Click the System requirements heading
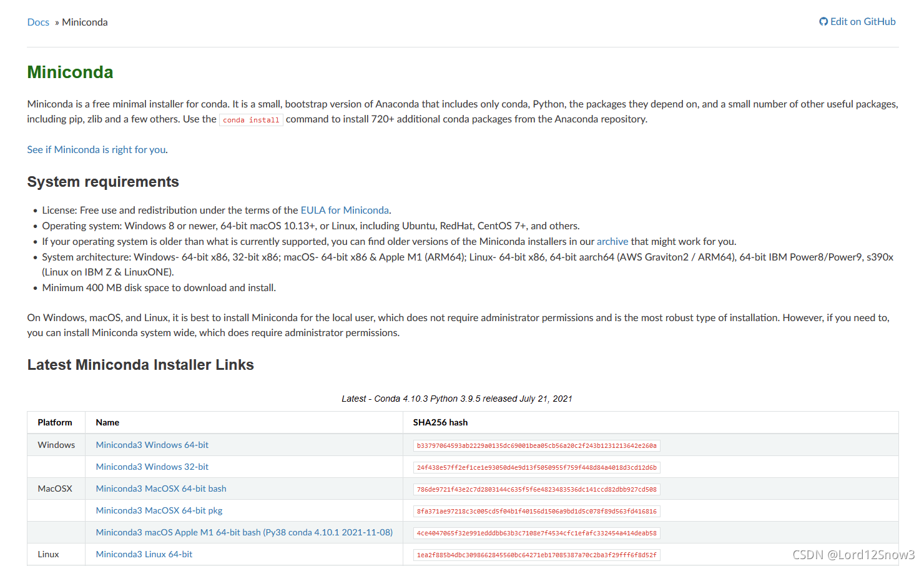This screenshot has height=566, width=924. point(103,182)
